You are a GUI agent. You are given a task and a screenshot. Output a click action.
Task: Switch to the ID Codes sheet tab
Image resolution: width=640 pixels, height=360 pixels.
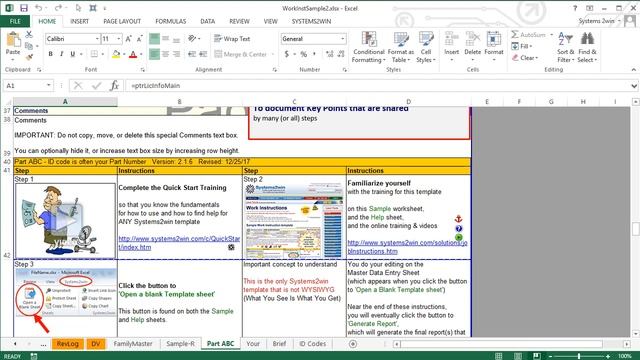click(313, 344)
